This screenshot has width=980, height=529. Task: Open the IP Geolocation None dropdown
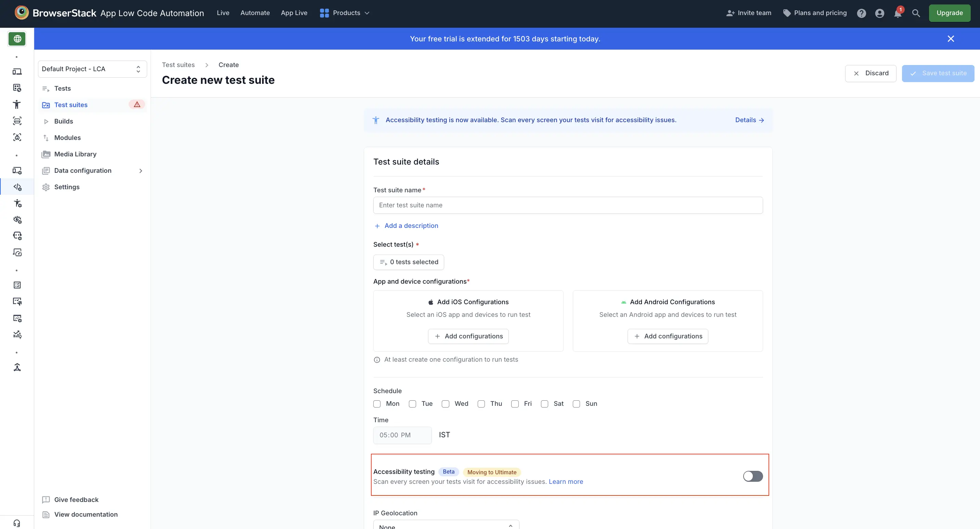tap(446, 525)
